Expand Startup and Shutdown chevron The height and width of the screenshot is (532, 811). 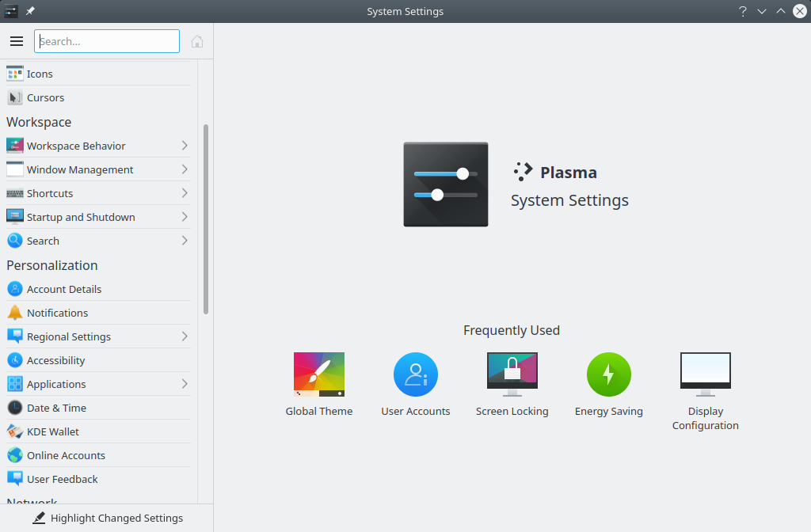point(185,217)
